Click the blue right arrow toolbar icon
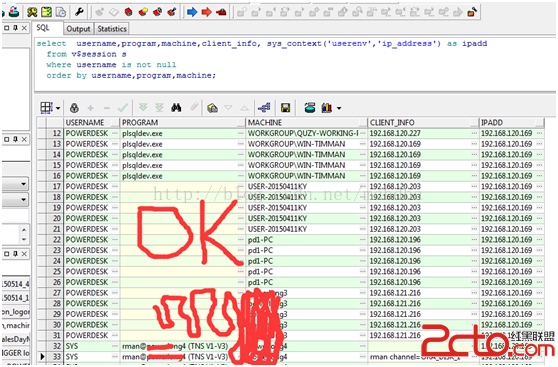Image resolution: width=558 pixels, height=367 pixels. [x=192, y=12]
